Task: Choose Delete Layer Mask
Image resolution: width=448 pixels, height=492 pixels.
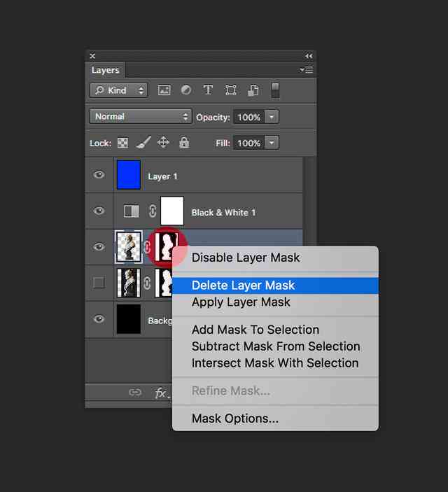Action: coord(275,286)
